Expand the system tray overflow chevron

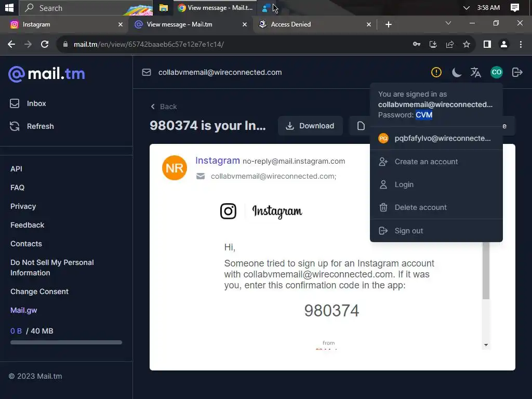pos(467,7)
